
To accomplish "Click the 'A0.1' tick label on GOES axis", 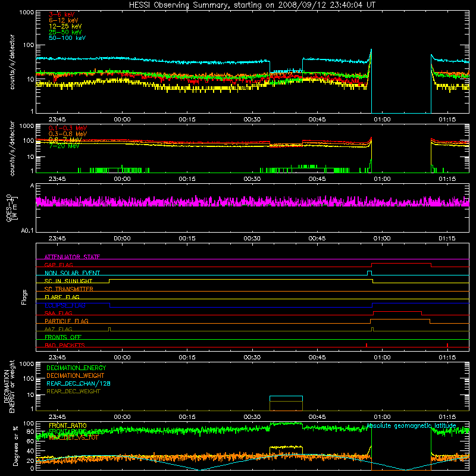I will (27, 231).
